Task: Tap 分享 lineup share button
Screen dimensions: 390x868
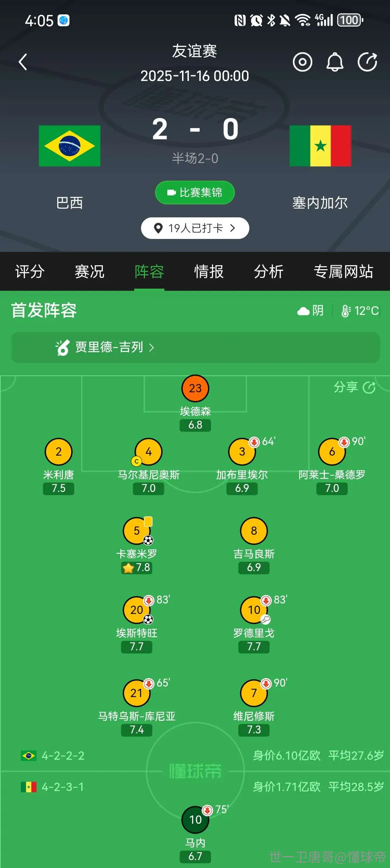Action: pos(354,387)
